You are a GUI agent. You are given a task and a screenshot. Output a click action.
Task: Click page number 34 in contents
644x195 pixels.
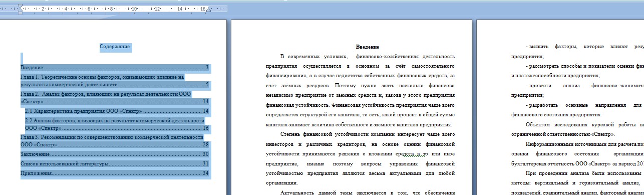click(205, 173)
